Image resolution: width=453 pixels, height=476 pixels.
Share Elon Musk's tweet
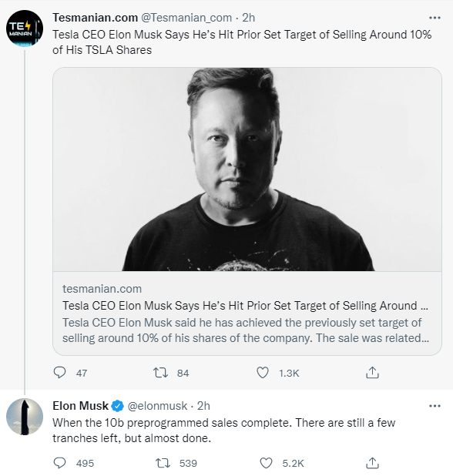372,463
